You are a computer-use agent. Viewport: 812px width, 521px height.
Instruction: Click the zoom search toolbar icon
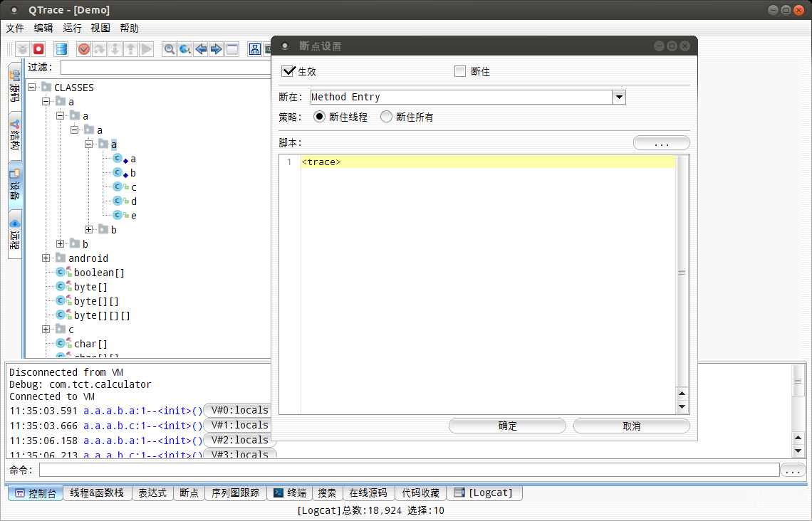tap(169, 48)
